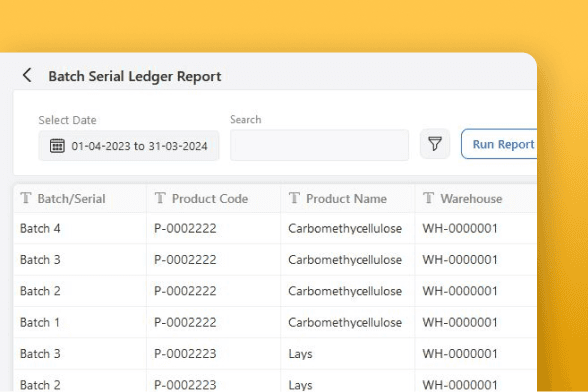Sort by Product Name column header
The width and height of the screenshot is (588, 392).
pyautogui.click(x=346, y=199)
